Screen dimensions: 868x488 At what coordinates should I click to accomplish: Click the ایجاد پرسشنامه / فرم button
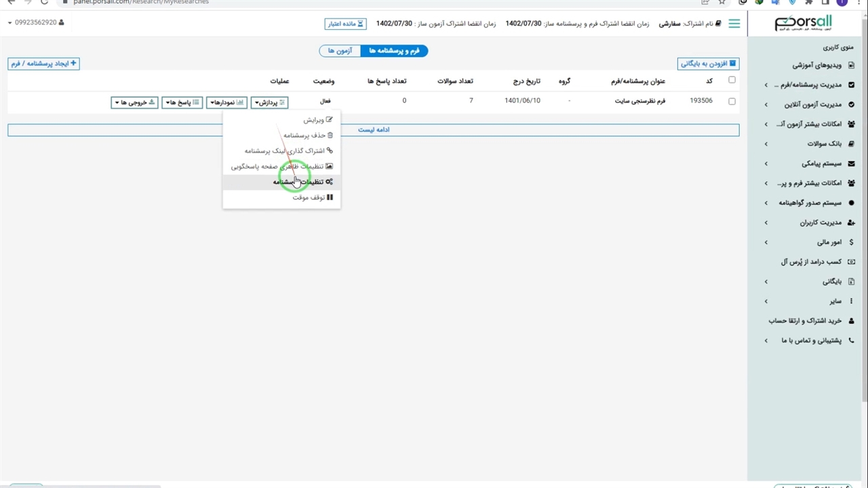point(43,64)
